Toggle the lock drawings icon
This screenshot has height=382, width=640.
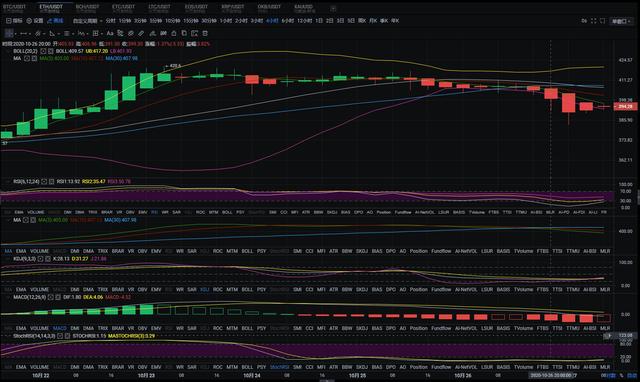click(173, 33)
